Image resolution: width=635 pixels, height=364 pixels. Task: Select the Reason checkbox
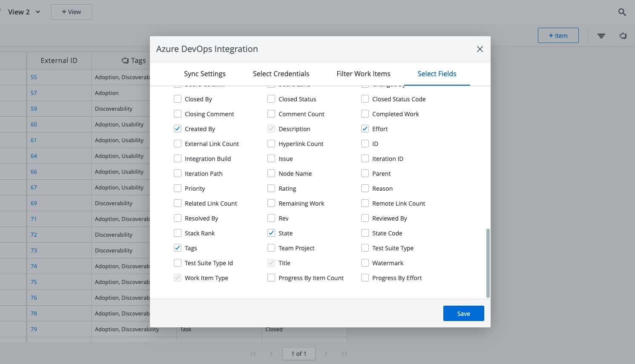(365, 188)
